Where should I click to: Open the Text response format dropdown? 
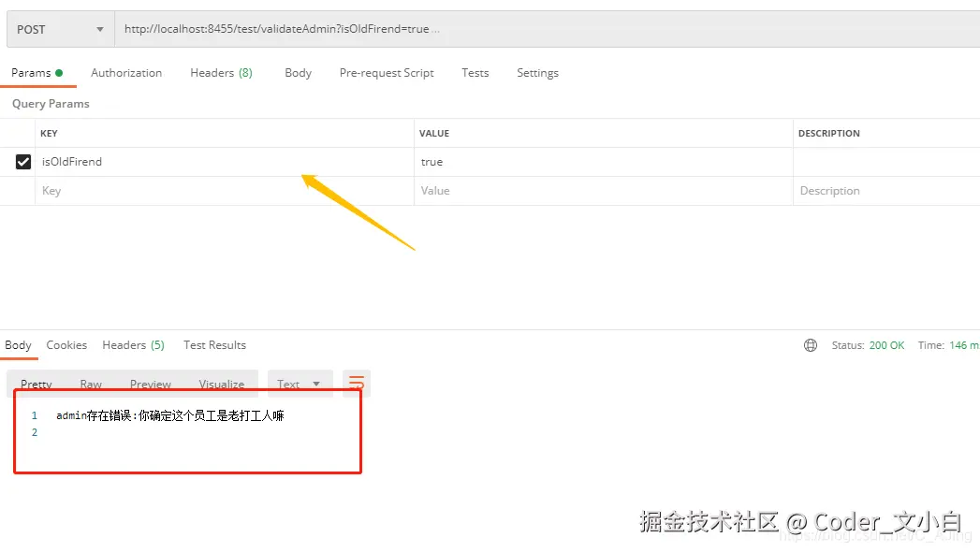pyautogui.click(x=300, y=383)
